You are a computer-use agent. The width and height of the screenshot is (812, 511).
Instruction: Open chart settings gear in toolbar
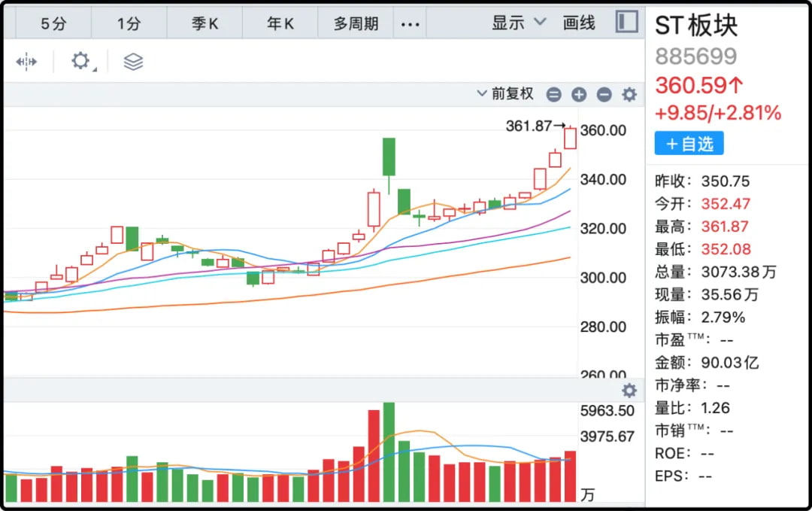tap(80, 61)
